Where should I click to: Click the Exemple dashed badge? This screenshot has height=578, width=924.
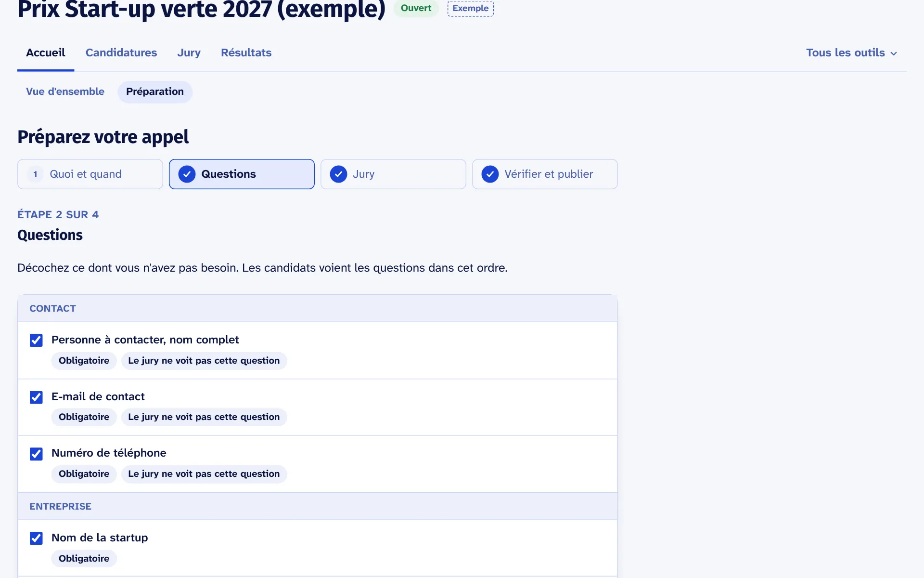point(470,8)
